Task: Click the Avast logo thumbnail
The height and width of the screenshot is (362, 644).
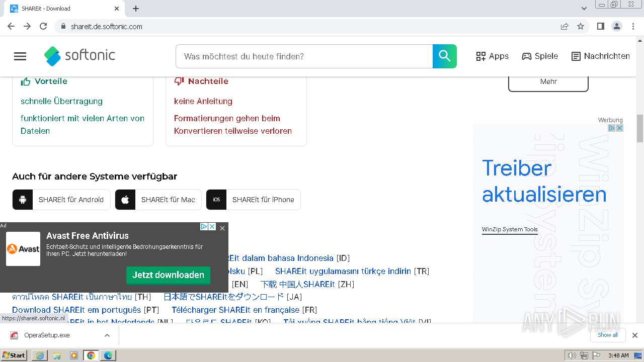Action: point(23,249)
